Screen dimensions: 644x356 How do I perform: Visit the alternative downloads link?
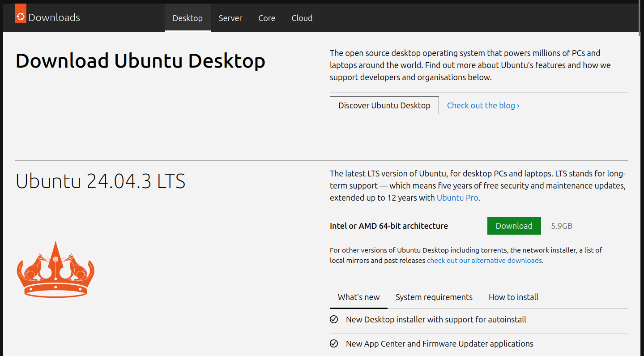click(x=484, y=260)
